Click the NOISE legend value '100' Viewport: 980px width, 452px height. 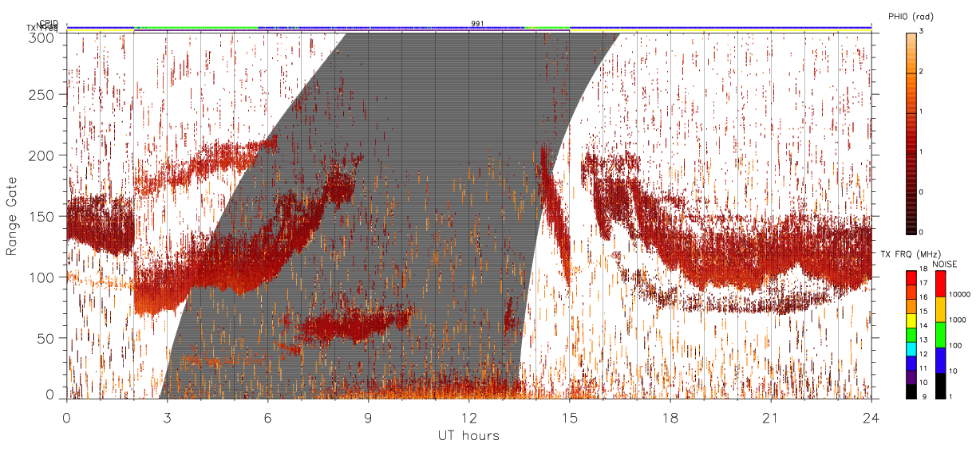[954, 345]
